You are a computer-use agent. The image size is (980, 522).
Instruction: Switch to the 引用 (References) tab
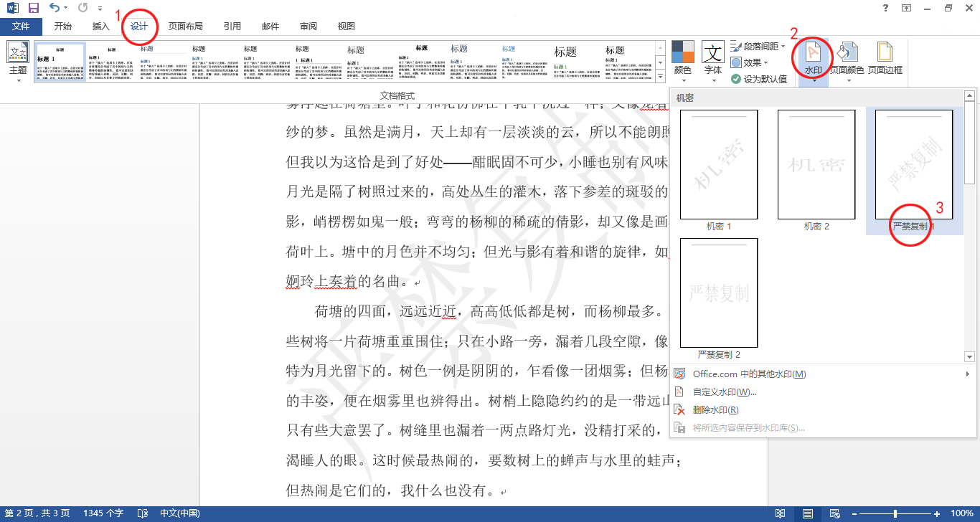pyautogui.click(x=232, y=27)
